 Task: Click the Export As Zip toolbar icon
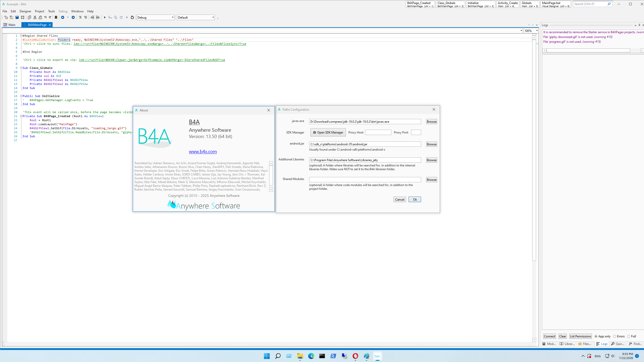coord(23,17)
